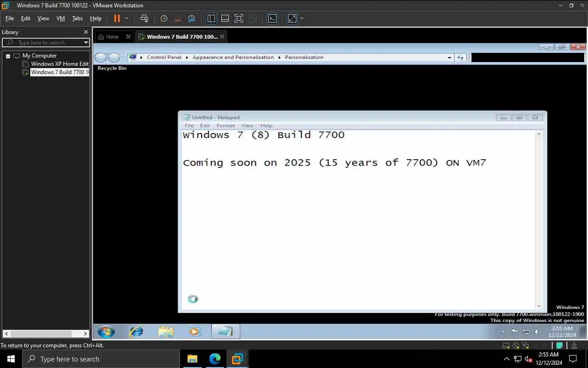Expand the address bar history dropdown
This screenshot has width=588, height=368.
pos(449,57)
